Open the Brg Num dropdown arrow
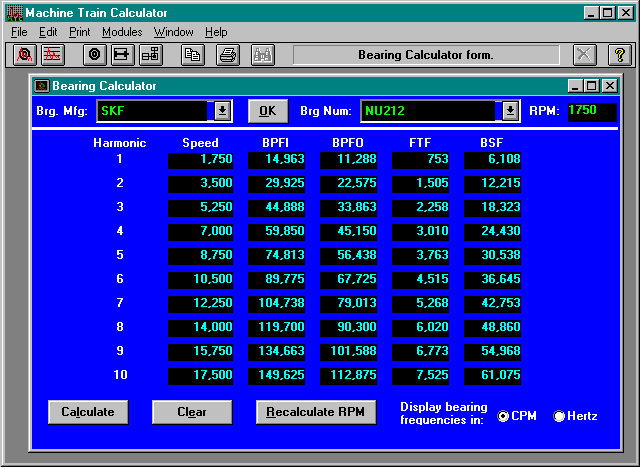The width and height of the screenshot is (640, 467). point(510,111)
